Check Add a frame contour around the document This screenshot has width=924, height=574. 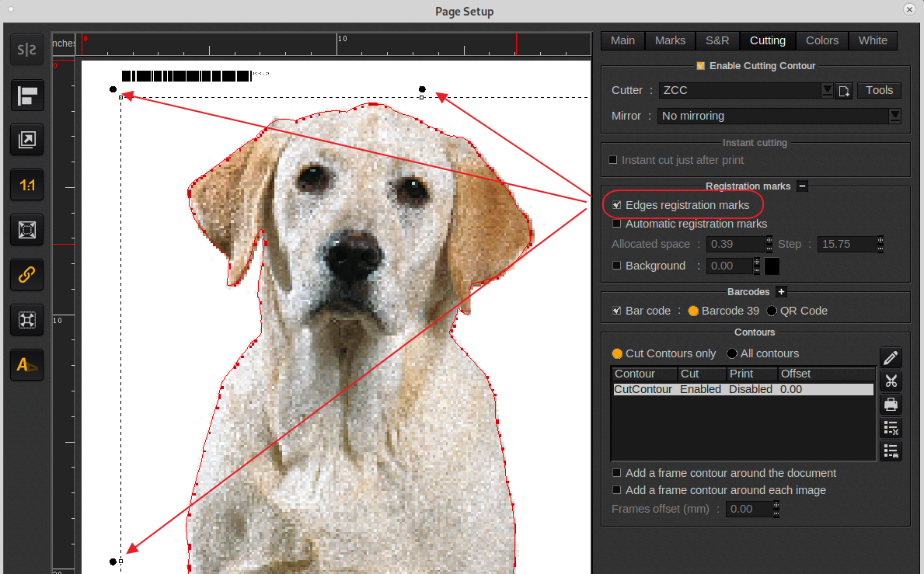pyautogui.click(x=616, y=473)
